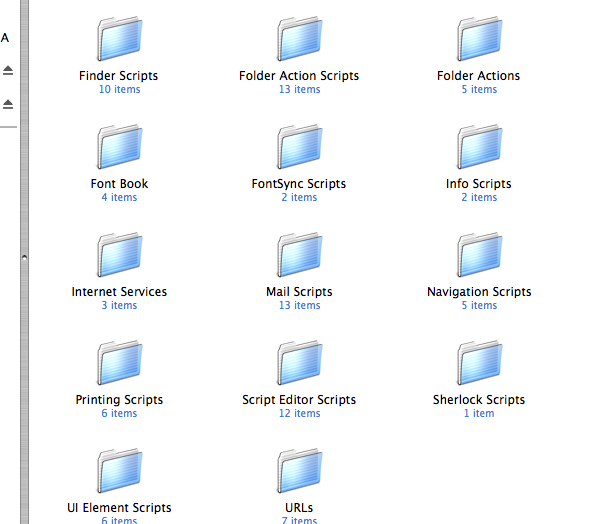Click the 'URLs' name label
Viewport: 592px width, 524px height.
(299, 508)
